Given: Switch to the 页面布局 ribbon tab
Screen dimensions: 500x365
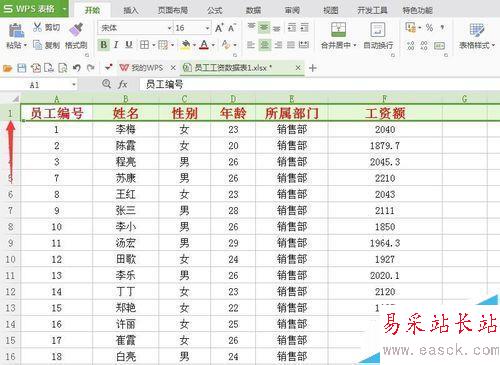Looking at the screenshot, I should pos(173,10).
